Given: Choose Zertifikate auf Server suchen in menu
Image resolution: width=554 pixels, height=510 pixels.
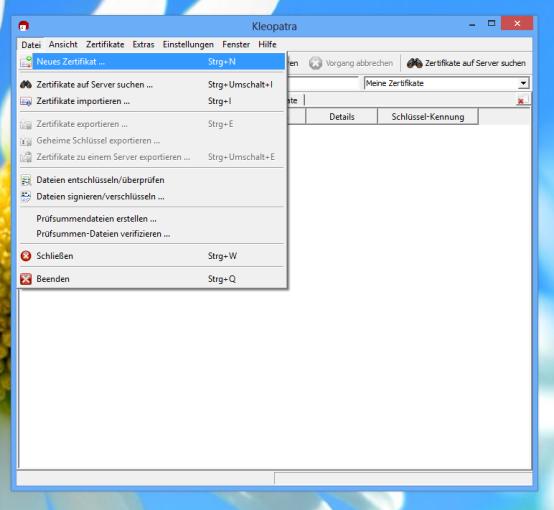Looking at the screenshot, I should pos(152,84).
